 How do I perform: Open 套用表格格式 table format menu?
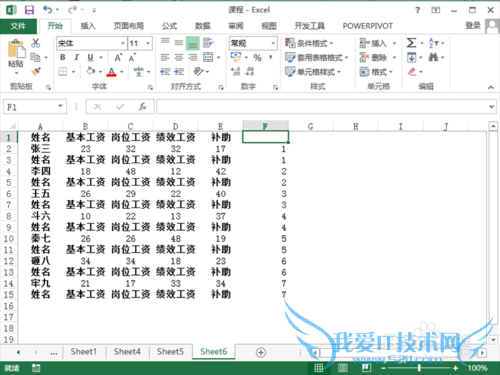[x=317, y=57]
